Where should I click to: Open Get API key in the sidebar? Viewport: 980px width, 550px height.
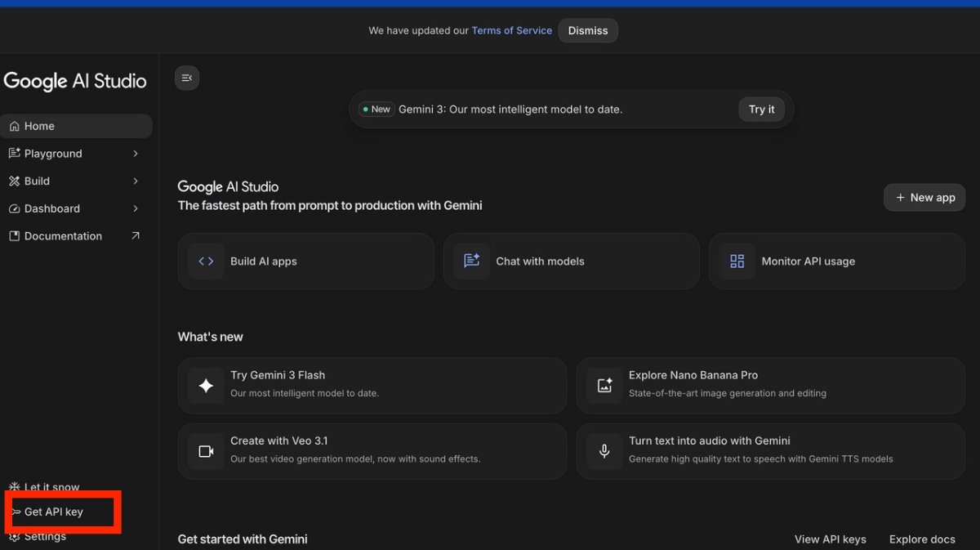(x=53, y=512)
